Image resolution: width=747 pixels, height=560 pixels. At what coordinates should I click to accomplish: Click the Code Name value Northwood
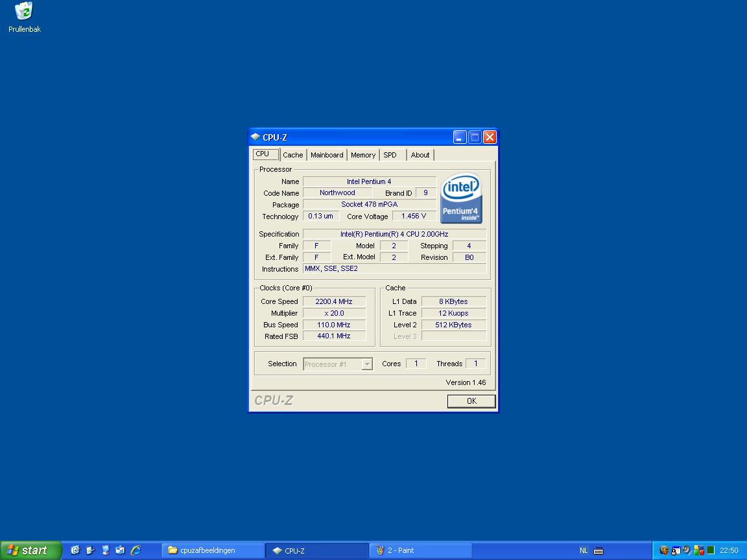[x=337, y=193]
